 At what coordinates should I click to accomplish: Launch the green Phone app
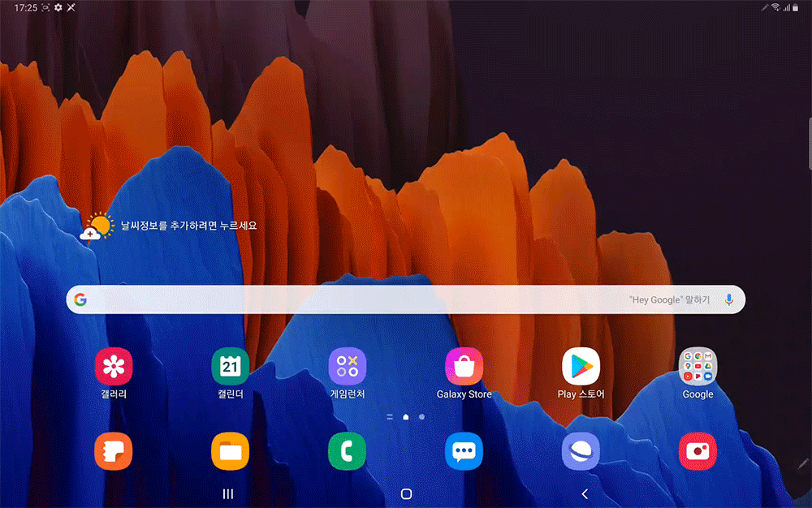(348, 451)
